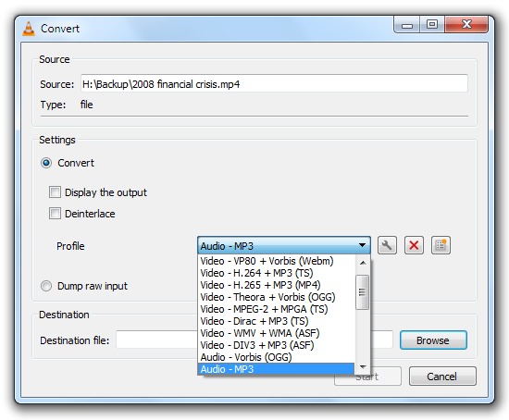The image size is (509, 420).
Task: Select the Convert radio button
Action: coord(46,163)
